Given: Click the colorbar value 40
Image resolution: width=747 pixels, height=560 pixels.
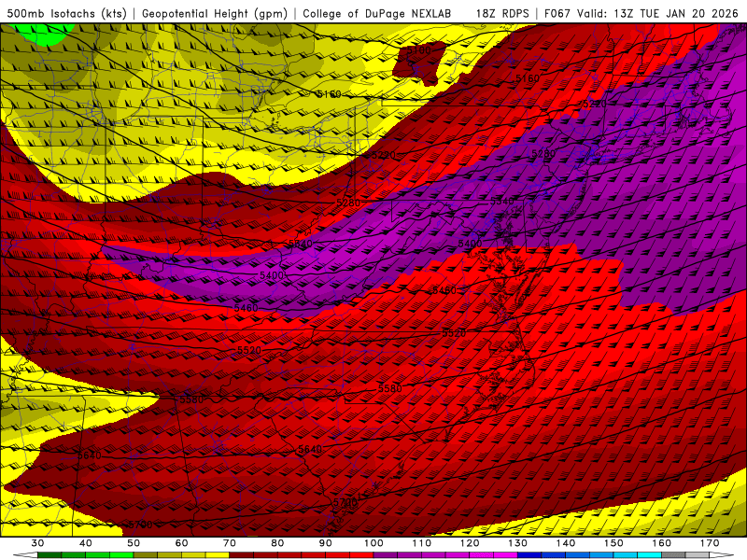Looking at the screenshot, I should (86, 543).
